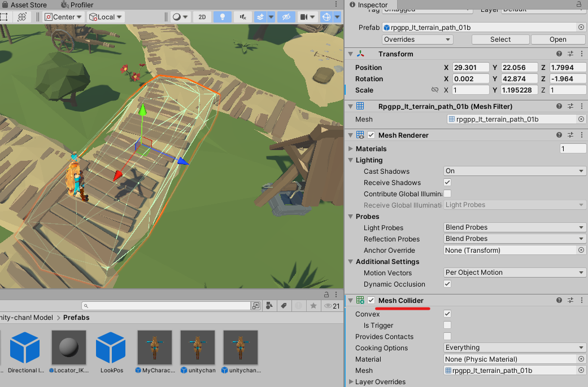
Task: Pick Anchor Override transform
Action: [x=581, y=250]
